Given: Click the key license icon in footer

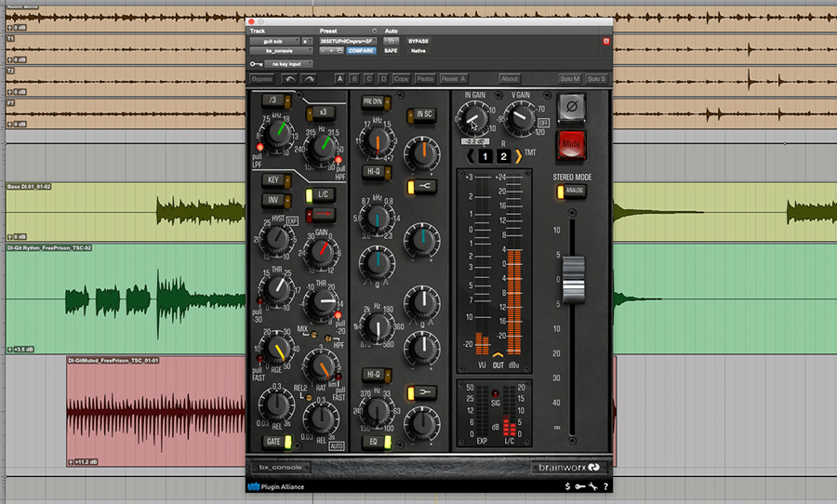Looking at the screenshot, I should (579, 486).
